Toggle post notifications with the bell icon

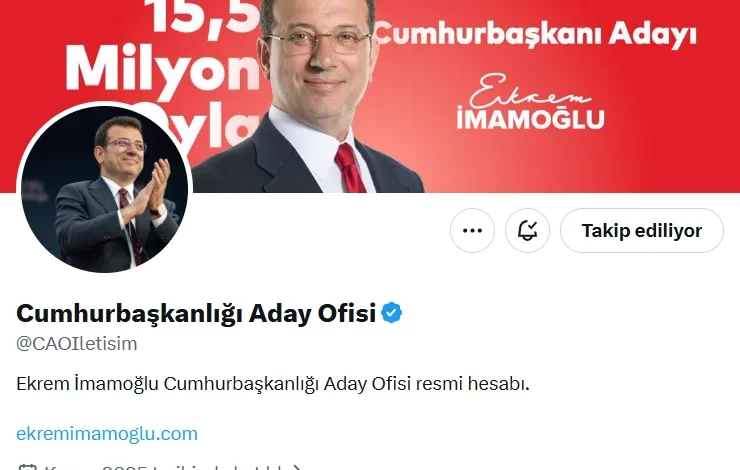tap(528, 231)
